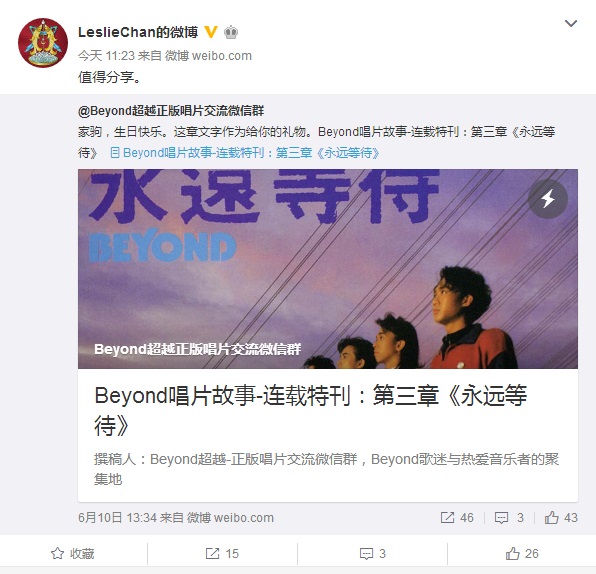Like the original post thumbs-up 43

pos(561,517)
